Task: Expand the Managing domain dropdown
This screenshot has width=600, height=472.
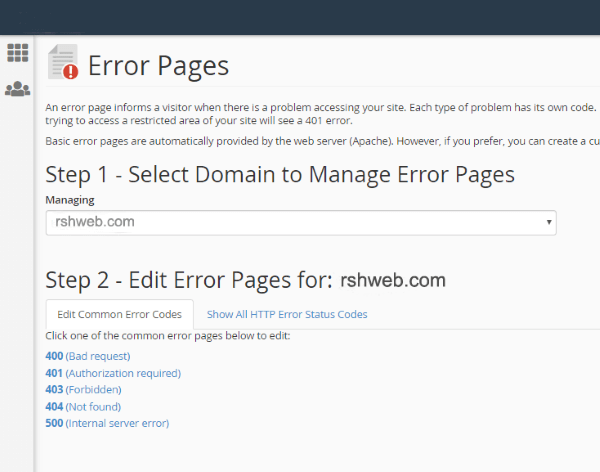Action: [300, 222]
